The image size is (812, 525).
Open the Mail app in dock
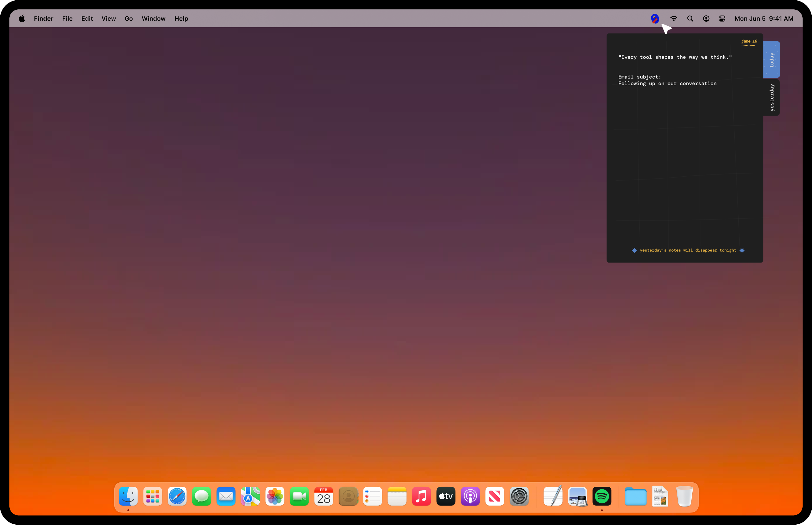pyautogui.click(x=226, y=496)
